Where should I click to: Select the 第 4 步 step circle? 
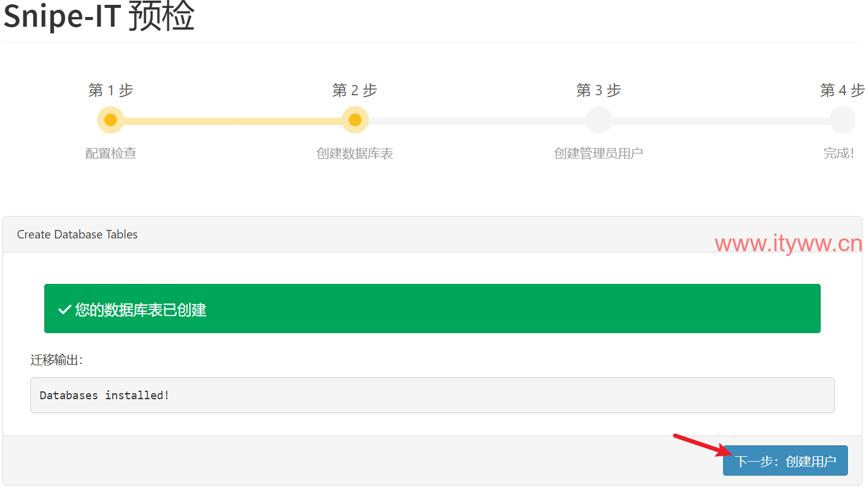(x=843, y=120)
